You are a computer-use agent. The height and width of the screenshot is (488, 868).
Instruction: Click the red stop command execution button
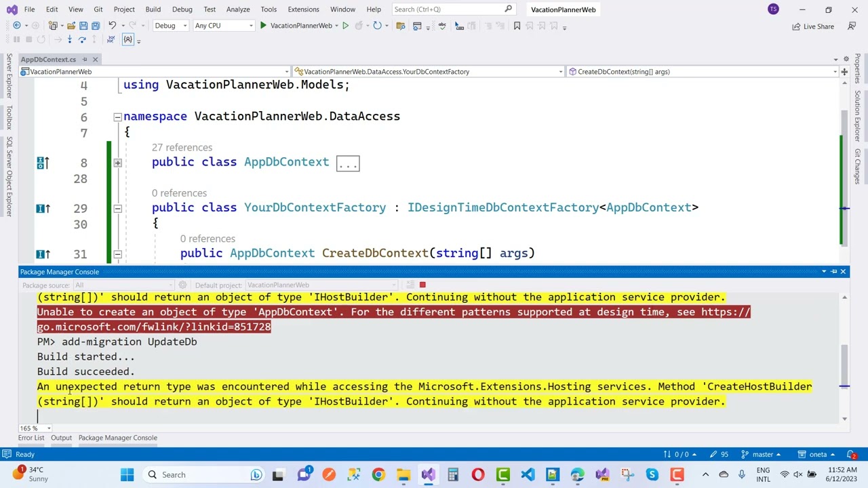[x=422, y=285]
